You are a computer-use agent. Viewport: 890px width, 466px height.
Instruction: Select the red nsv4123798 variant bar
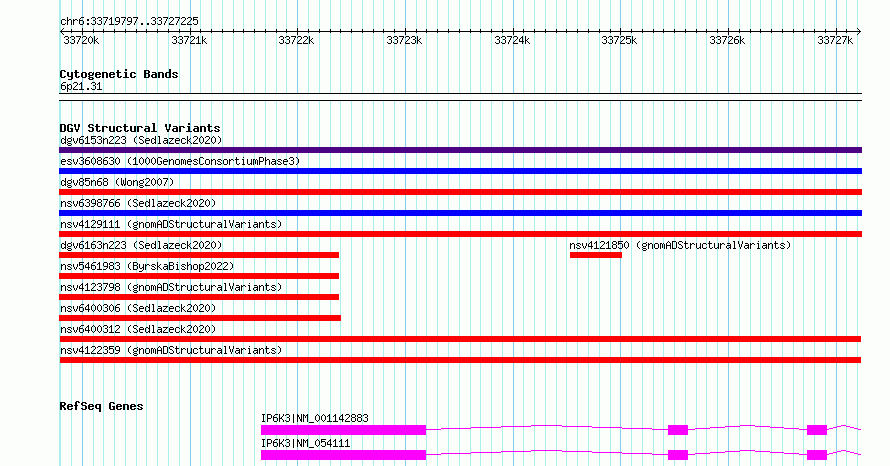click(x=199, y=297)
